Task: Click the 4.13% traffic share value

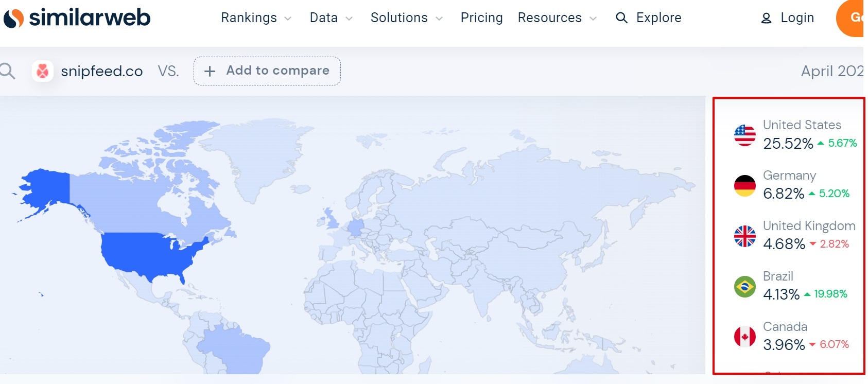Action: [x=781, y=294]
